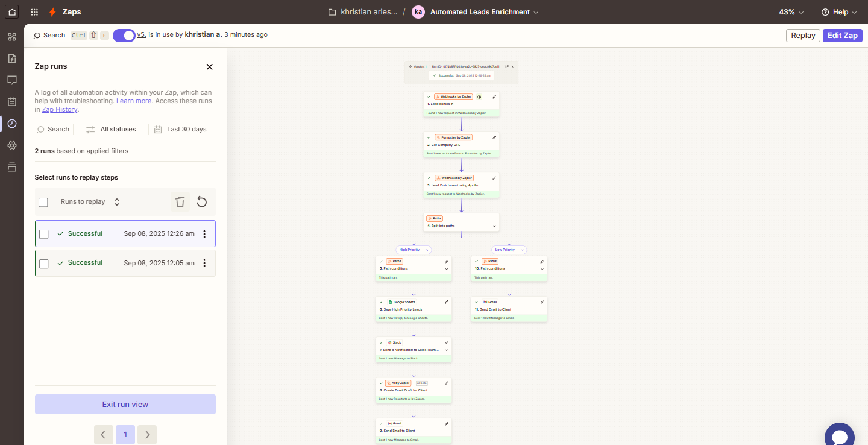Screen dimensions: 868x445
Task: Open the 43% zoom dropdown
Action: click(792, 12)
